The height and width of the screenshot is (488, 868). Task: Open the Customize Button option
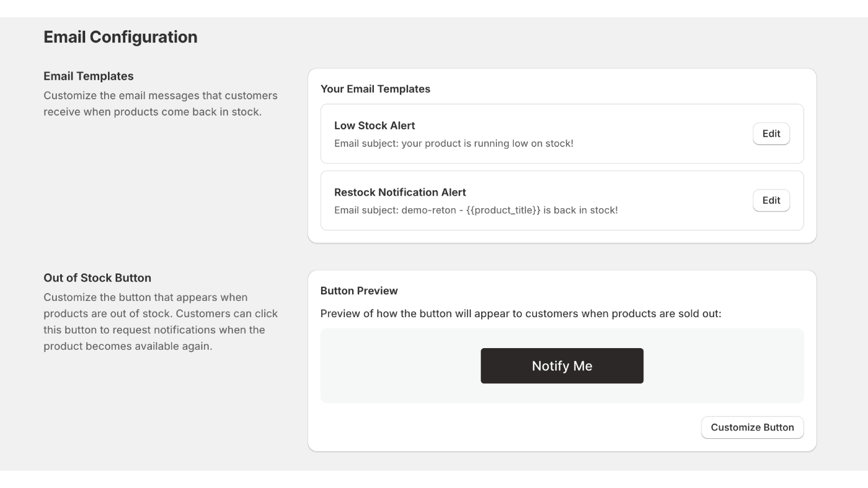pos(752,427)
